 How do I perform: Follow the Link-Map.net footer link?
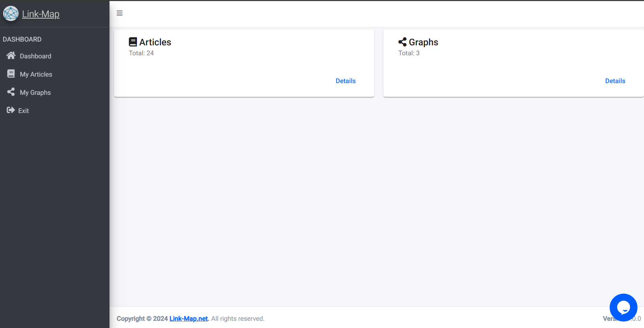click(188, 319)
